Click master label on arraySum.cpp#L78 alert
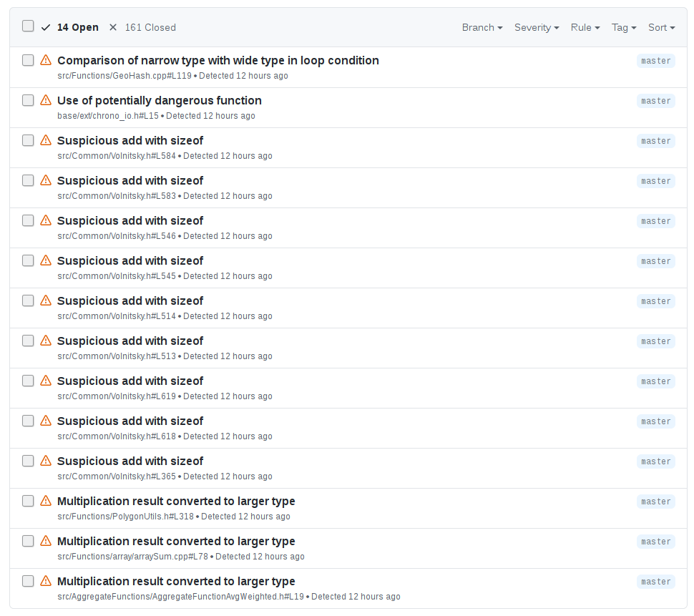The width and height of the screenshot is (694, 616). pos(656,541)
